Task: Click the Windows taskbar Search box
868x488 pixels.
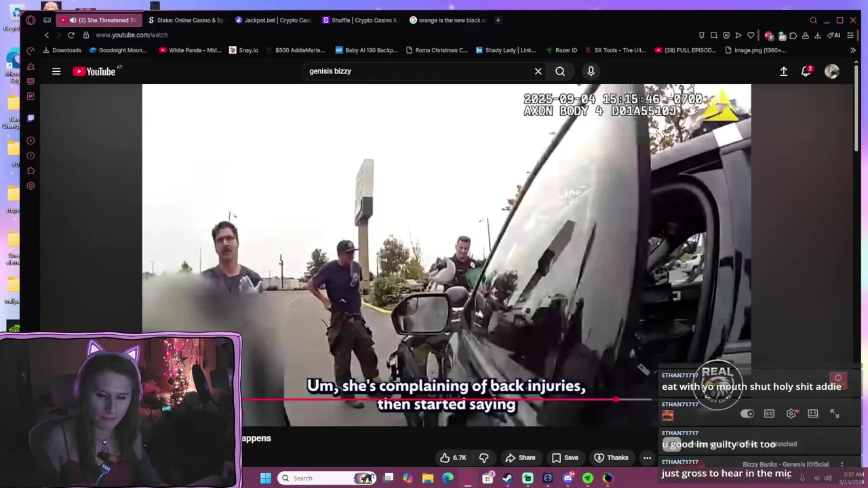Action: click(328, 479)
